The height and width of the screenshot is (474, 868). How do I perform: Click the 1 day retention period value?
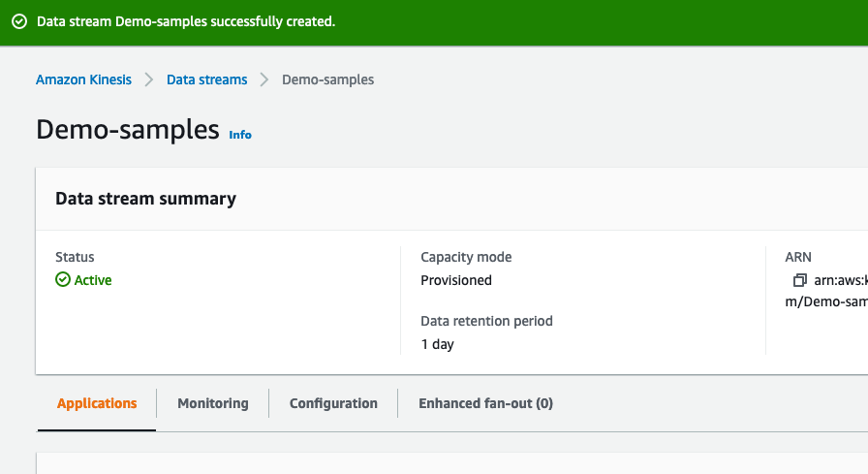(x=437, y=344)
